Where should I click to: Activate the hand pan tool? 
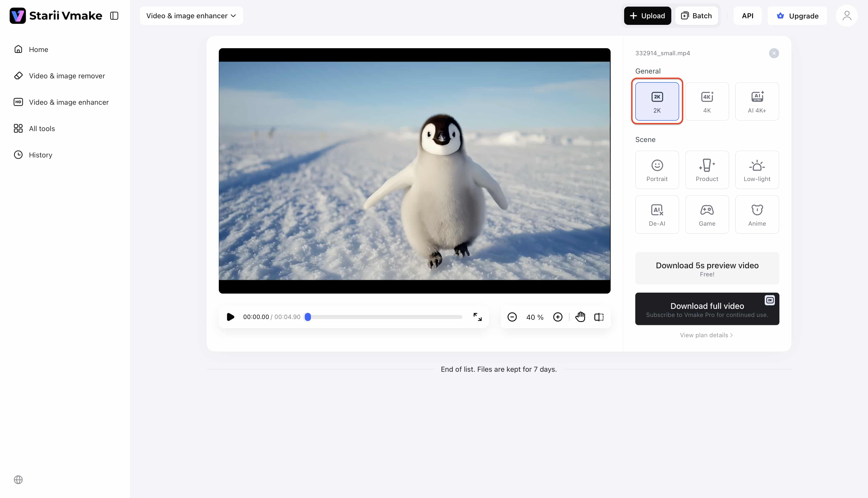coord(580,317)
